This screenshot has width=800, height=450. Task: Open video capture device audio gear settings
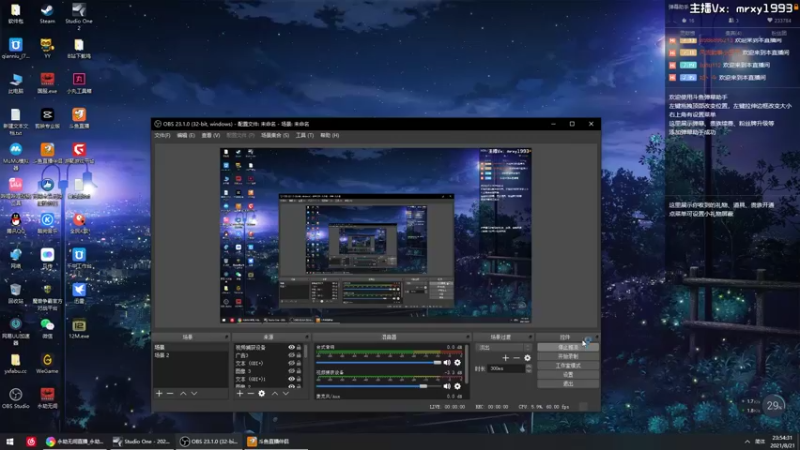click(457, 386)
